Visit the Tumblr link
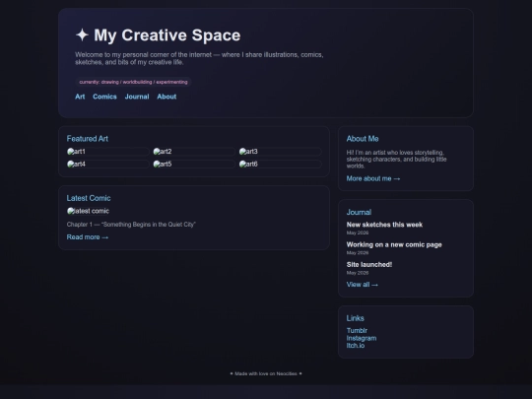532x399 pixels. pyautogui.click(x=357, y=330)
